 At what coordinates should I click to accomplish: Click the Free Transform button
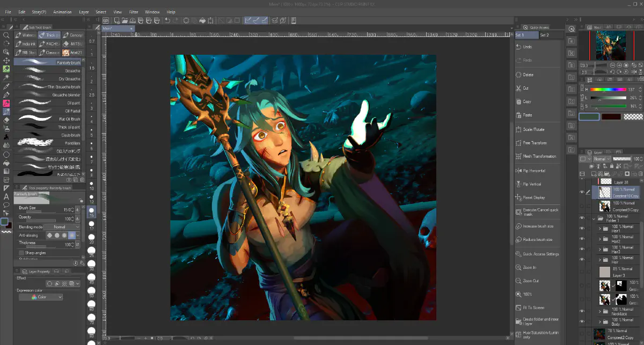point(535,143)
